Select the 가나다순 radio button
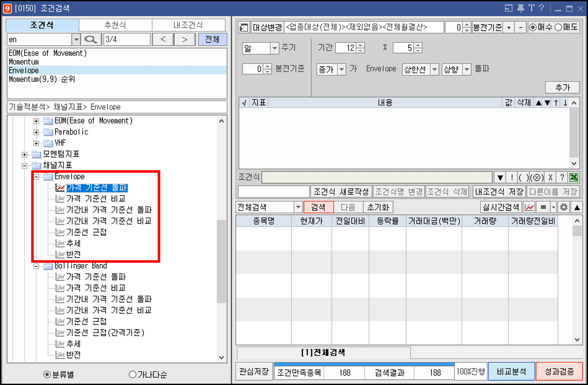588x385 pixels. pos(133,374)
